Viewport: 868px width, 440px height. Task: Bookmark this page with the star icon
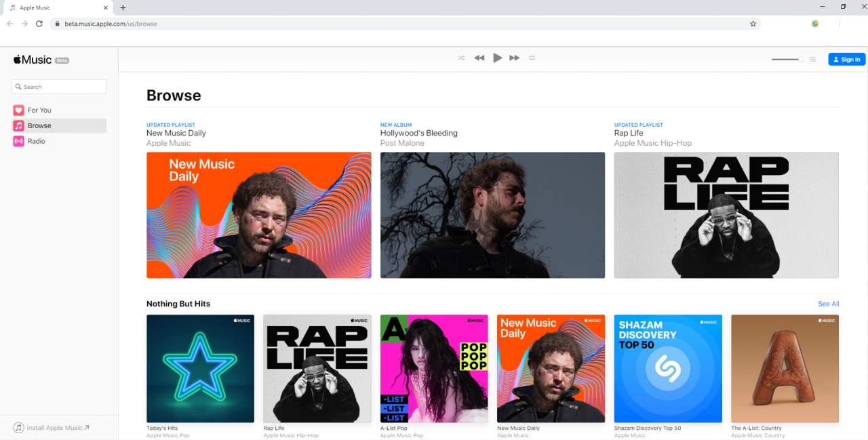click(753, 24)
